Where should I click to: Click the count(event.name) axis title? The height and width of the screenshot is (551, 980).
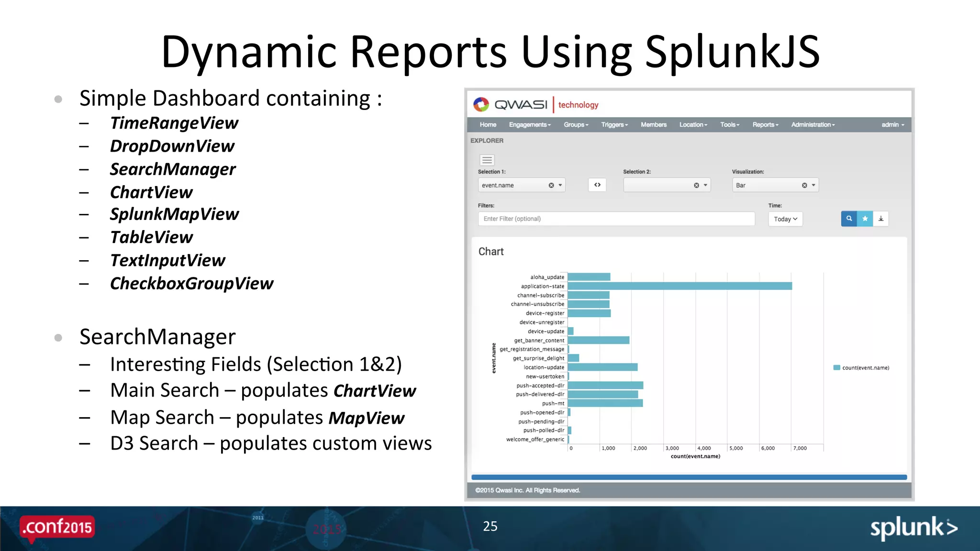click(x=695, y=456)
